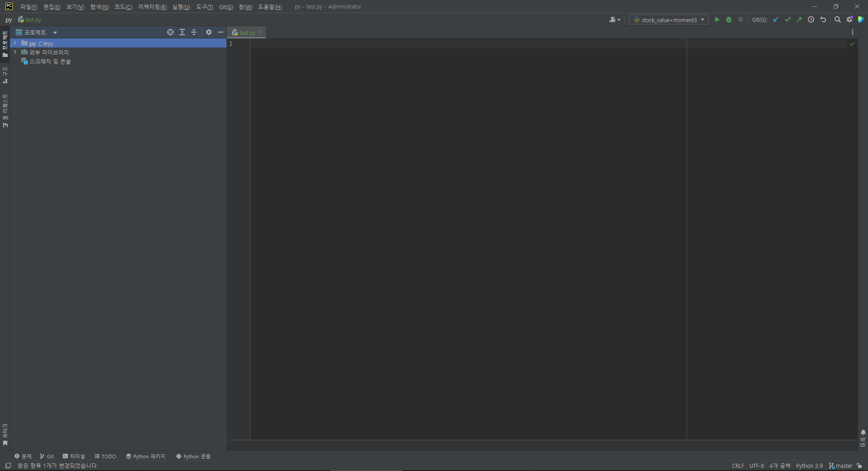The width and height of the screenshot is (868, 471).
Task: Change the 4개 공백 indent setting
Action: 780,466
